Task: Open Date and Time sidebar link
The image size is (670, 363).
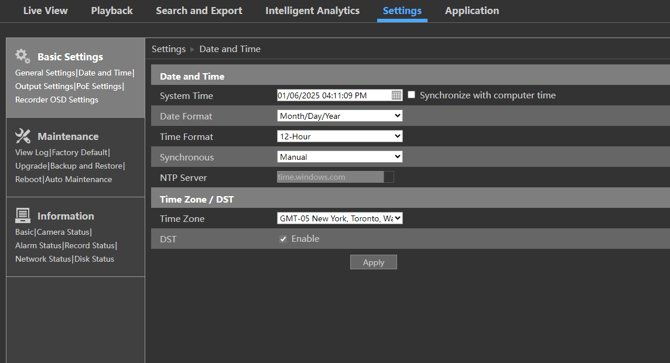Action: [x=105, y=73]
